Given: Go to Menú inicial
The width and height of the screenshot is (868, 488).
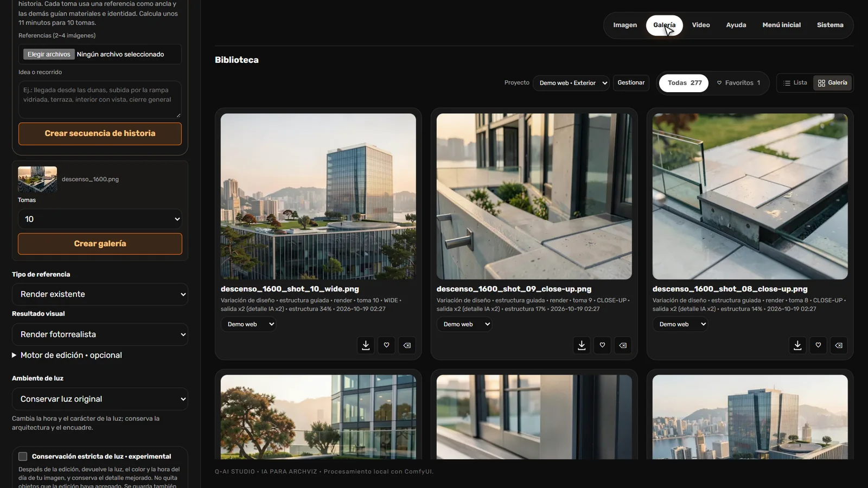Looking at the screenshot, I should click(x=781, y=25).
